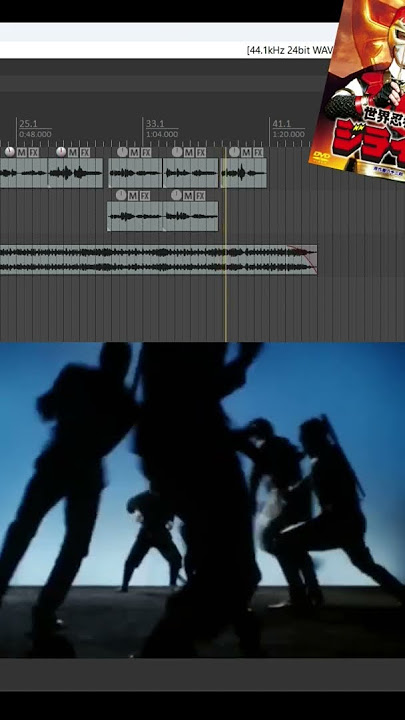Screen dimensions: 405x720
Task: Select lower lane's second audio clip
Action: point(191,216)
